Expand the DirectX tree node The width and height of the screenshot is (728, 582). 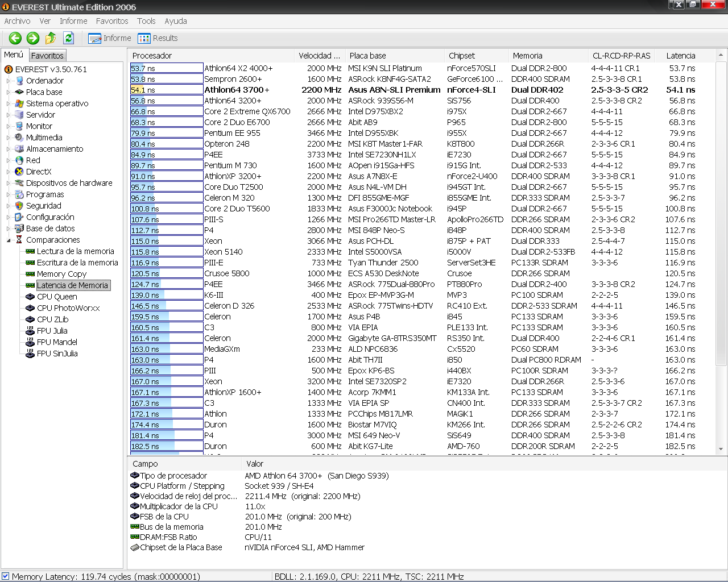click(x=9, y=172)
